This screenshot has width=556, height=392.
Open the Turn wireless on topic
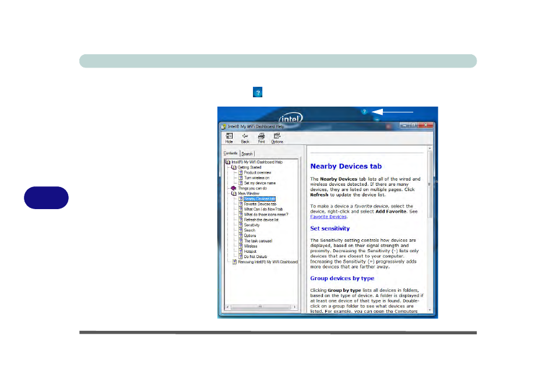[256, 178]
